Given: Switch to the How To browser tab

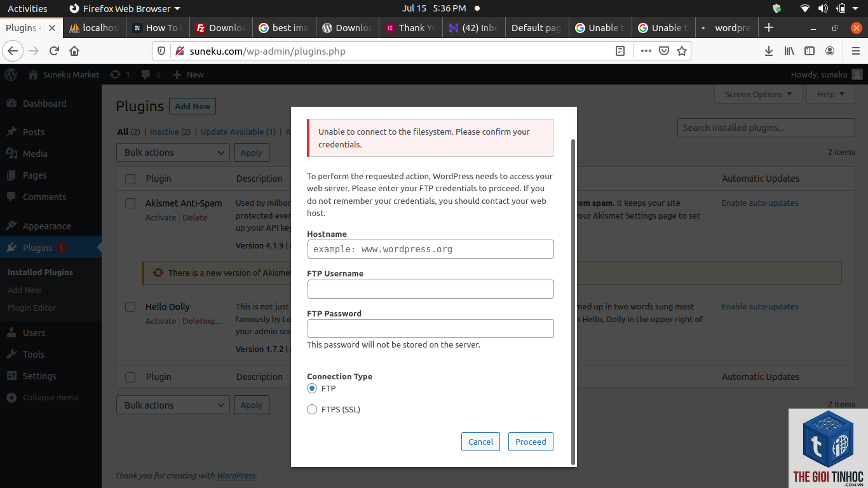Looking at the screenshot, I should [x=157, y=28].
